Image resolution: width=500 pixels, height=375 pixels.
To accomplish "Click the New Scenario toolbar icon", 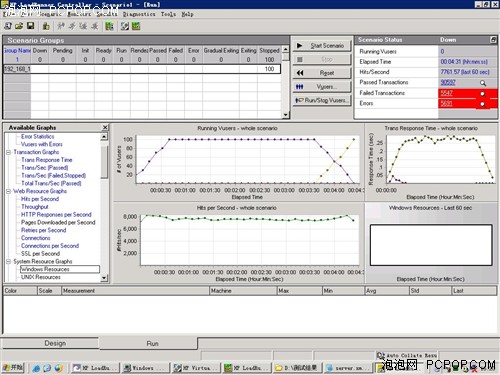I will [x=8, y=26].
